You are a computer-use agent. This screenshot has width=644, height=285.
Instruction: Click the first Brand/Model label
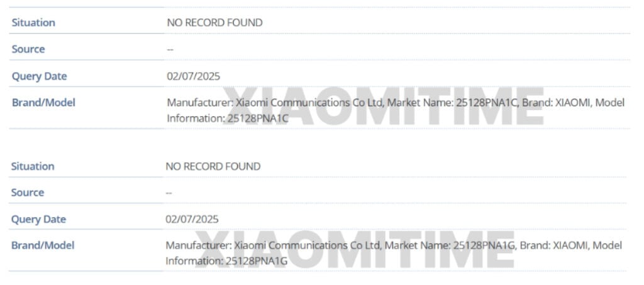click(43, 103)
